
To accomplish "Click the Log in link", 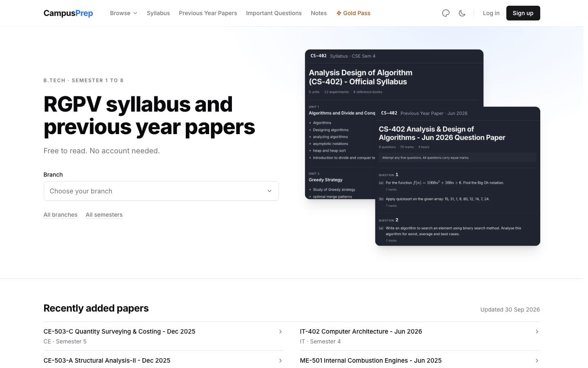I will pyautogui.click(x=491, y=13).
